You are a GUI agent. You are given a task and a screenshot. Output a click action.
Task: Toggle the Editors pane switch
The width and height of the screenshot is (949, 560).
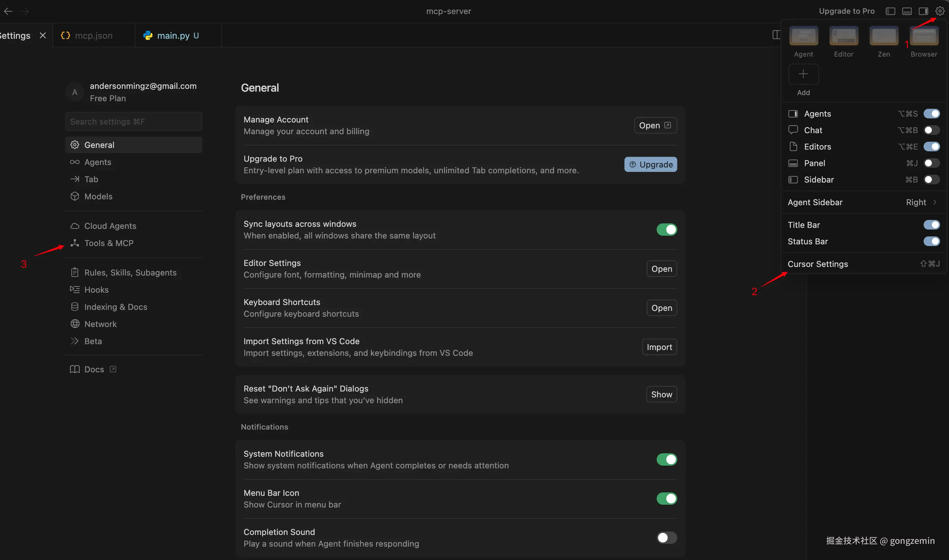[932, 147]
